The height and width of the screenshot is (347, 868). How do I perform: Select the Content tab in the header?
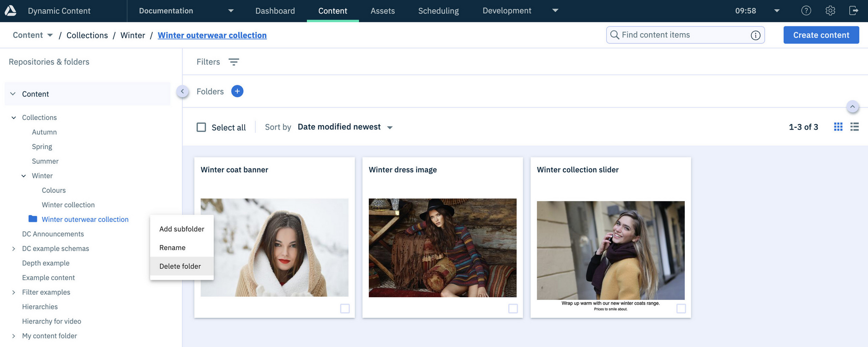click(x=333, y=11)
